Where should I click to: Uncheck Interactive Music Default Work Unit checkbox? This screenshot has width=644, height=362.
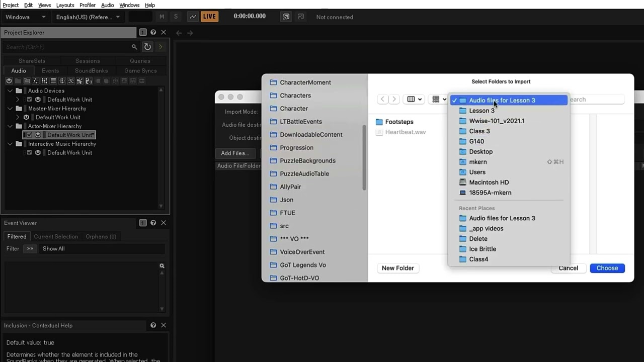(29, 153)
